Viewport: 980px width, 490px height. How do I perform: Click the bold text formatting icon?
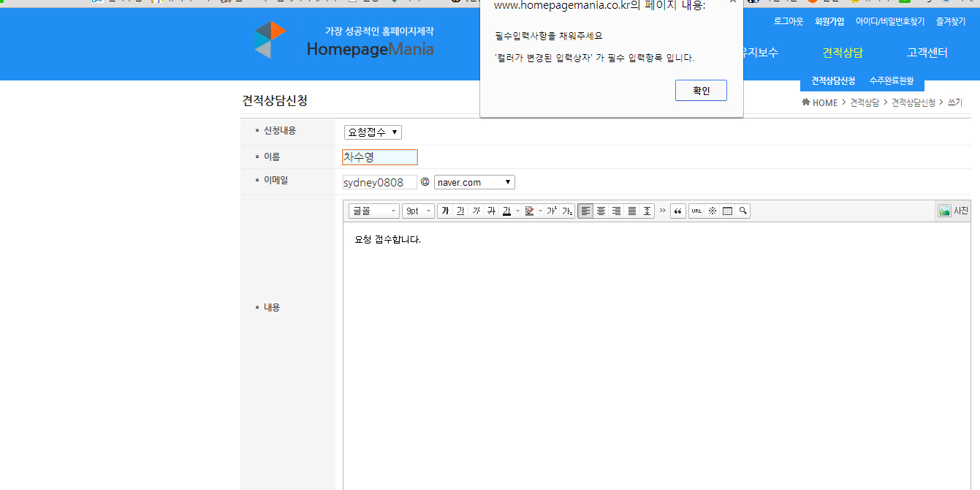point(445,211)
